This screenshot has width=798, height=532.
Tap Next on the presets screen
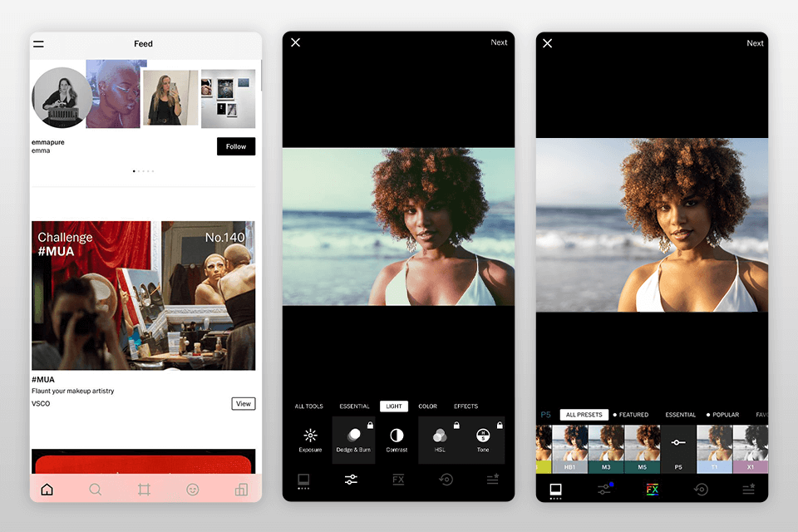(755, 43)
